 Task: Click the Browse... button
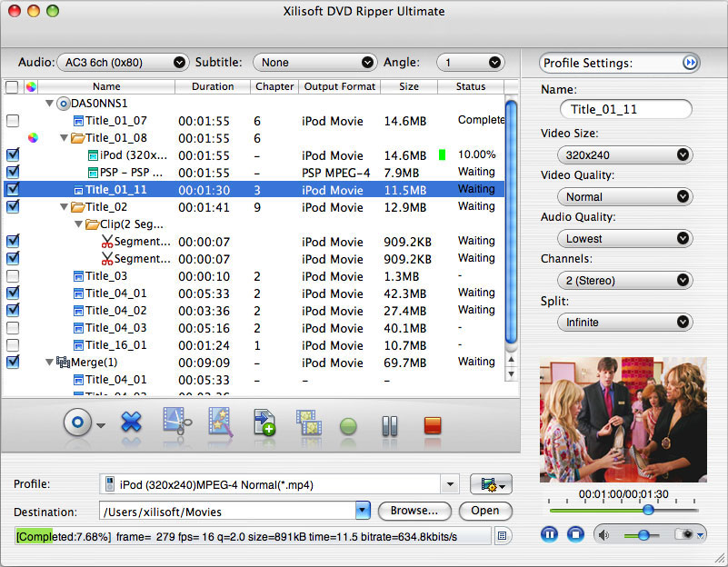pyautogui.click(x=414, y=511)
